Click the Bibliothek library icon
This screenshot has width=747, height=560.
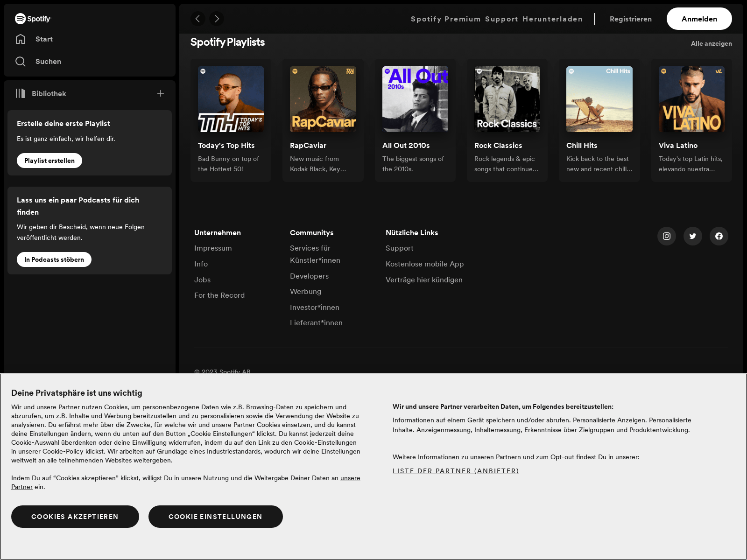click(x=21, y=93)
